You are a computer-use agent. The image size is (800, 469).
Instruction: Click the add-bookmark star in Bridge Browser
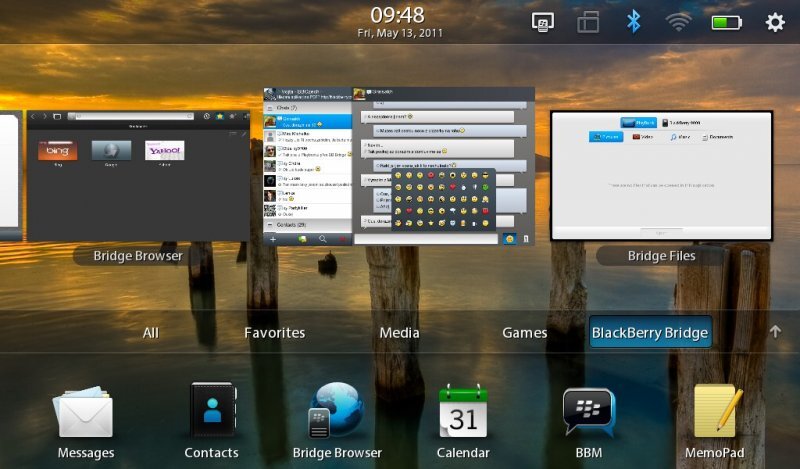(233, 116)
